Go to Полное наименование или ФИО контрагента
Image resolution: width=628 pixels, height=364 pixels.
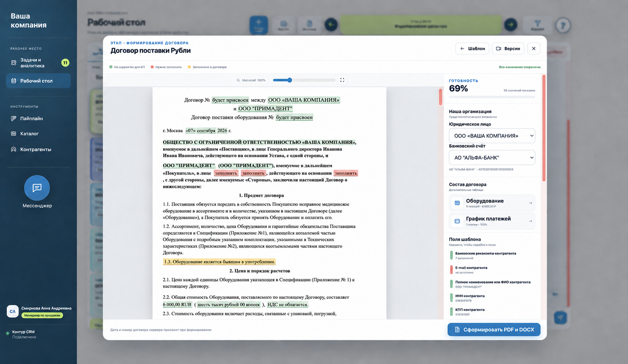click(x=492, y=284)
